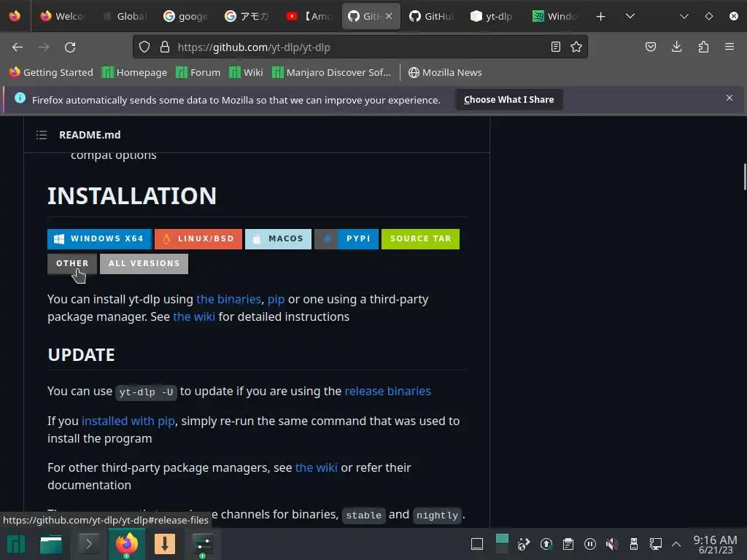Open removable devices tray icon
Image resolution: width=747 pixels, height=560 pixels.
pyautogui.click(x=634, y=544)
